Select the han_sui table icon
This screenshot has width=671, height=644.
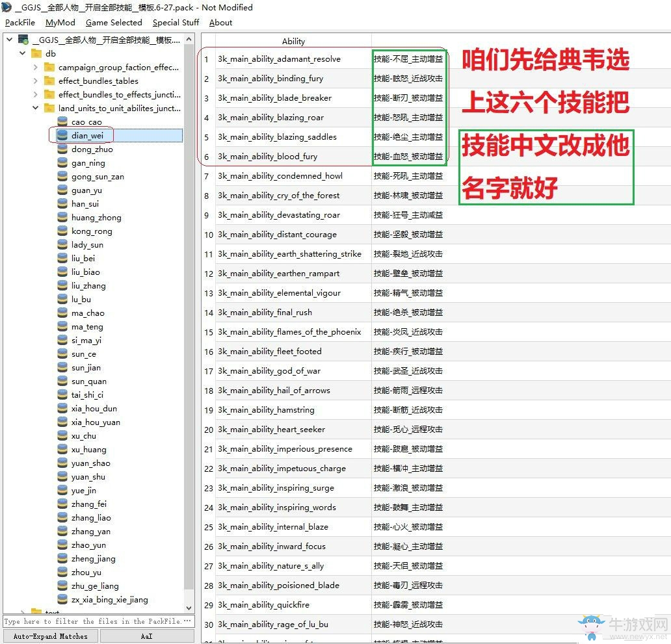click(x=62, y=204)
